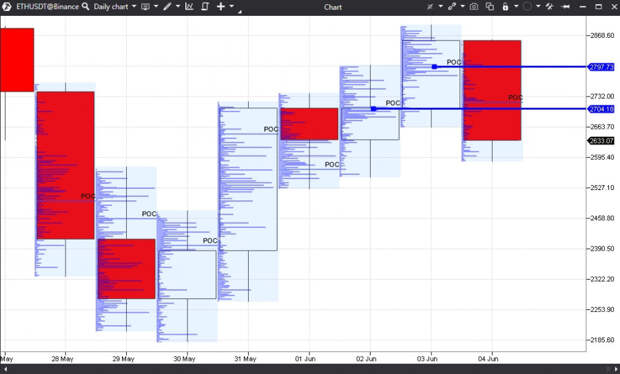Open the Daily chart timeframe dropdown
This screenshot has width=620, height=374.
[115, 7]
